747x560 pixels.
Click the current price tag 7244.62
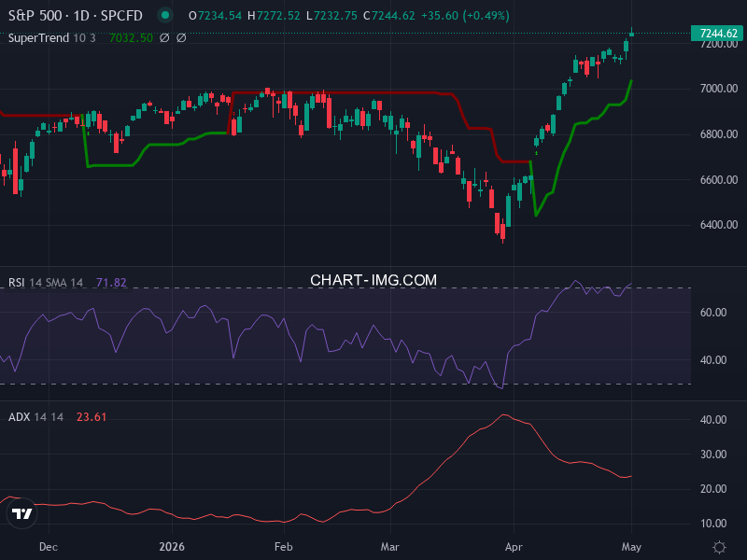click(718, 33)
